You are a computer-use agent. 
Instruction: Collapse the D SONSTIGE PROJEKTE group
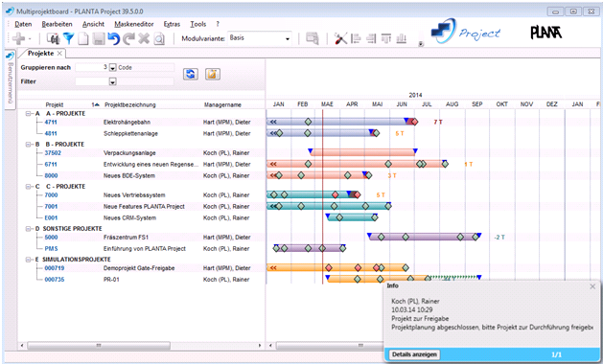[x=28, y=229]
